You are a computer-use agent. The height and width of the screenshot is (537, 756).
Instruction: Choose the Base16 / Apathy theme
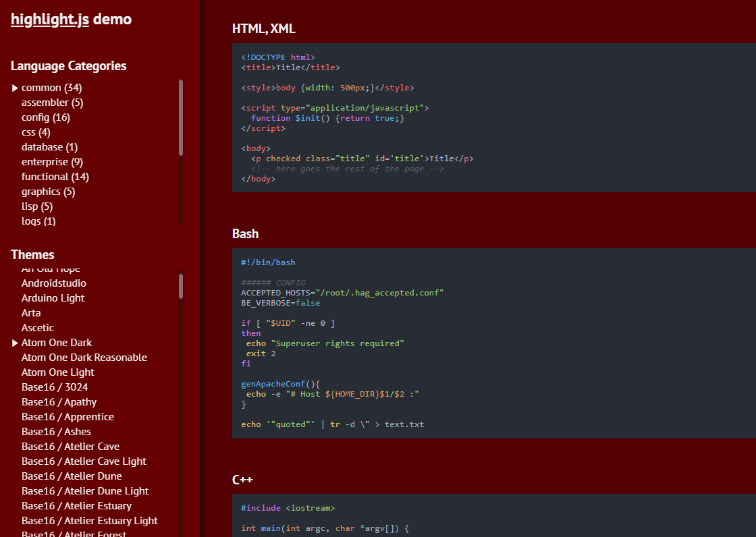[x=59, y=402]
